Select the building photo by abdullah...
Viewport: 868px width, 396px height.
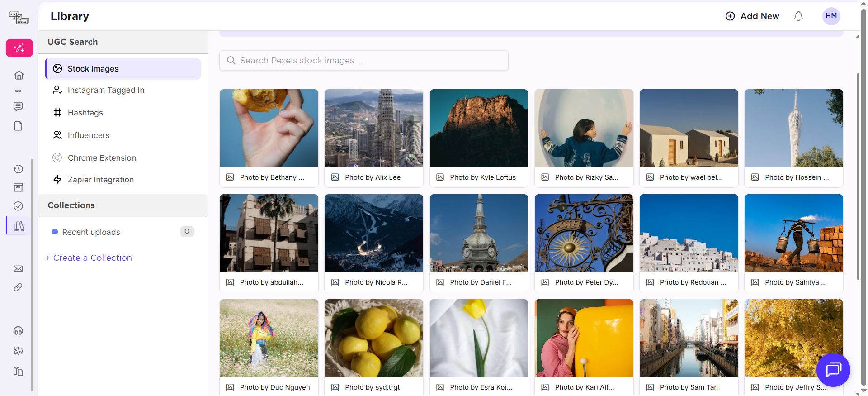pos(269,233)
